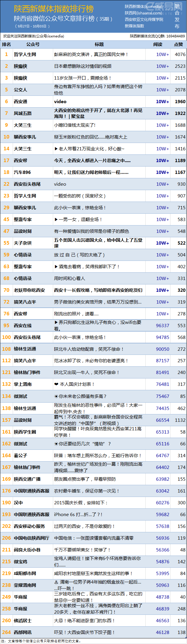Select the 点赞 column header
Viewport: 187px width, 644px height.
178,45
